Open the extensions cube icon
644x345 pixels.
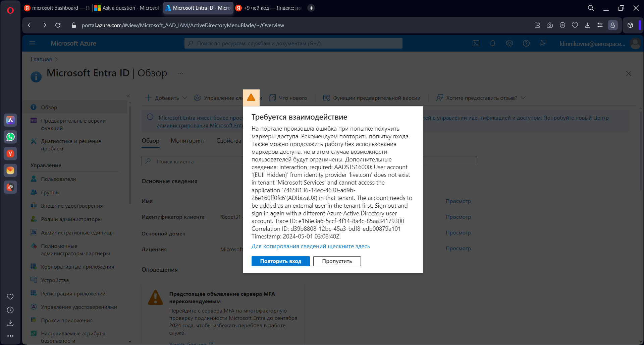click(x=630, y=25)
